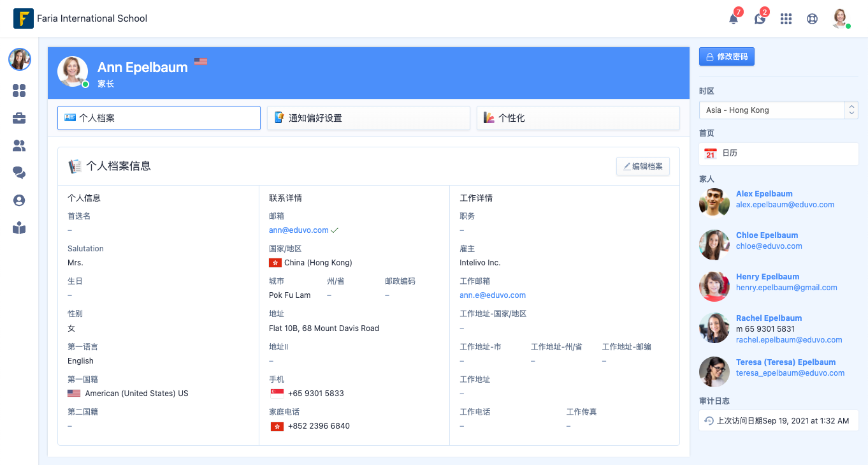Click Alex Epelbaum's photo thumbnail
The width and height of the screenshot is (868, 465).
tap(714, 203)
